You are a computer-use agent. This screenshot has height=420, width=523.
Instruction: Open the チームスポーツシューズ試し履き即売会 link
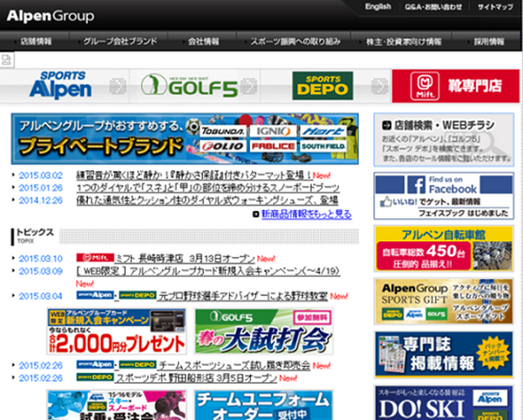click(234, 365)
